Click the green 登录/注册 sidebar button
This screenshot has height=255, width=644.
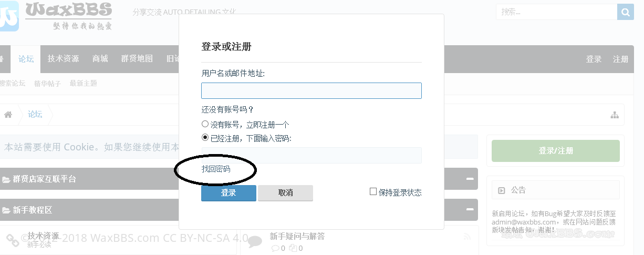(x=556, y=151)
